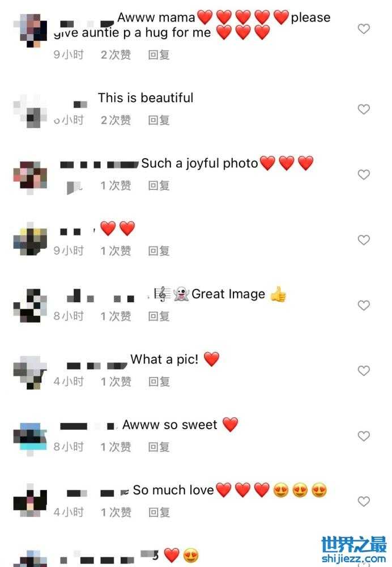392x567 pixels.
Task: Reply (回复) to 'Such a joyful photo'
Action: [x=159, y=185]
